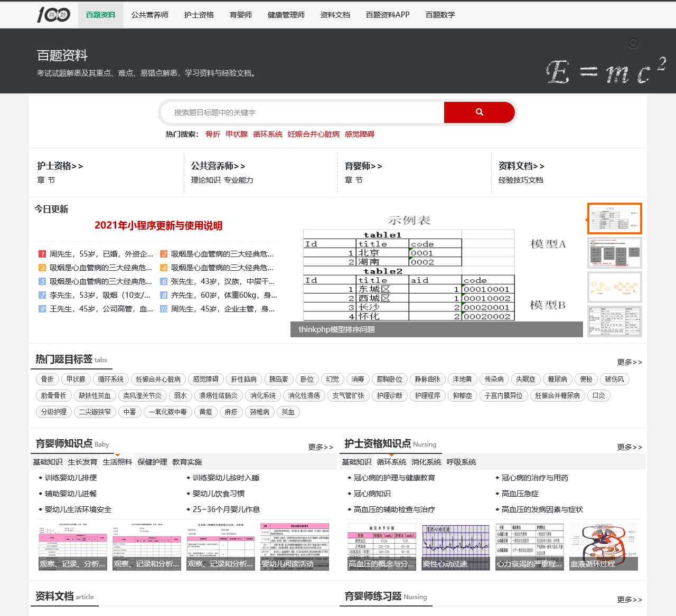The width and height of the screenshot is (676, 616).
Task: Open the 2021年小程序更新与使用说明 announcement
Action: point(159,225)
